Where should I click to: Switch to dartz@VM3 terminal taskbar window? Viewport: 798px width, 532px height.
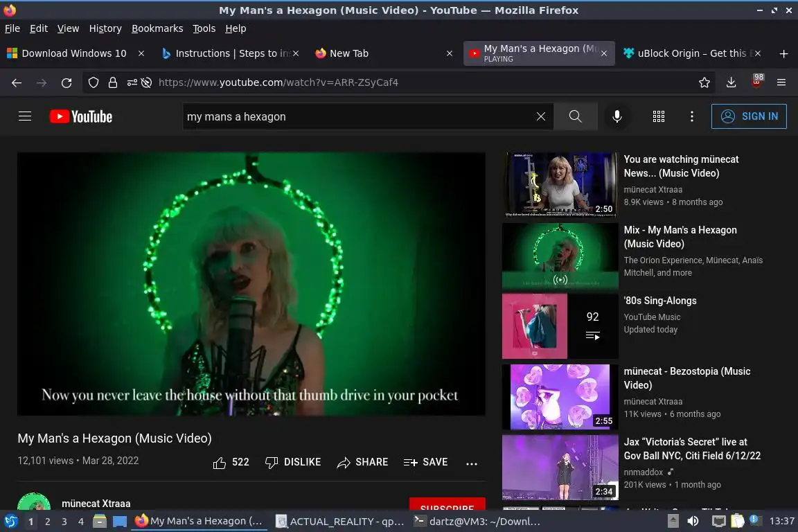(477, 522)
